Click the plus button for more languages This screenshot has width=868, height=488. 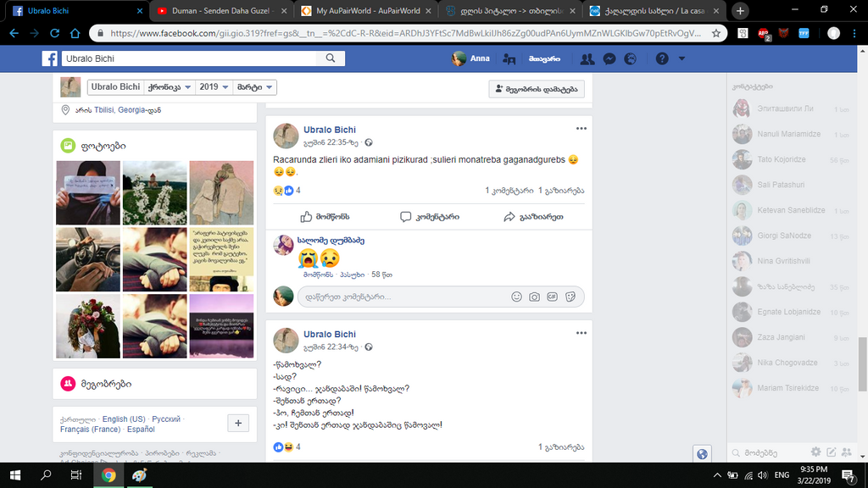238,424
